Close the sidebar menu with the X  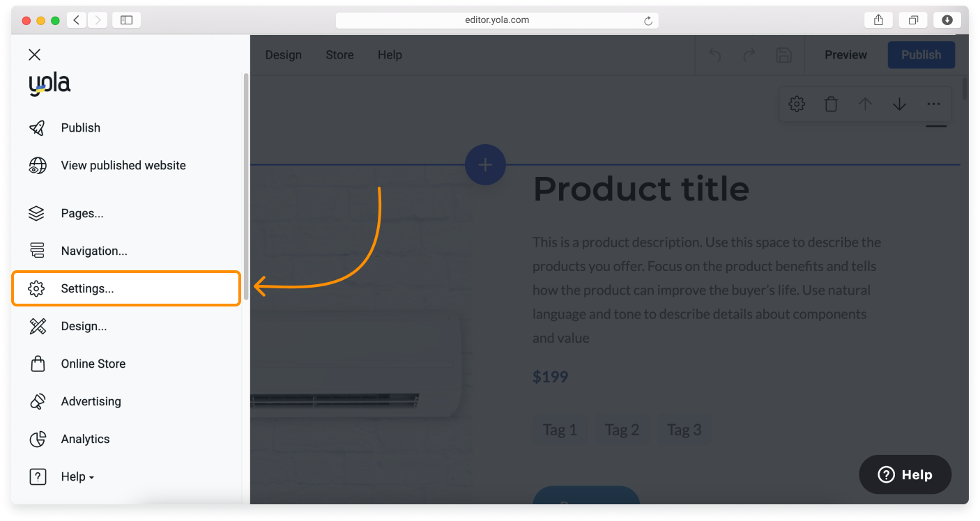(34, 54)
